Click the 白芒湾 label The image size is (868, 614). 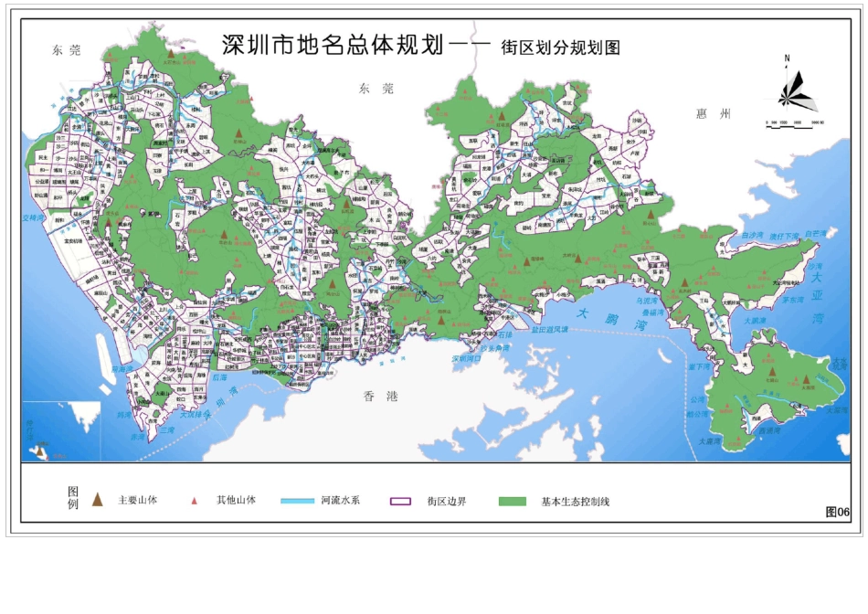[x=815, y=234]
